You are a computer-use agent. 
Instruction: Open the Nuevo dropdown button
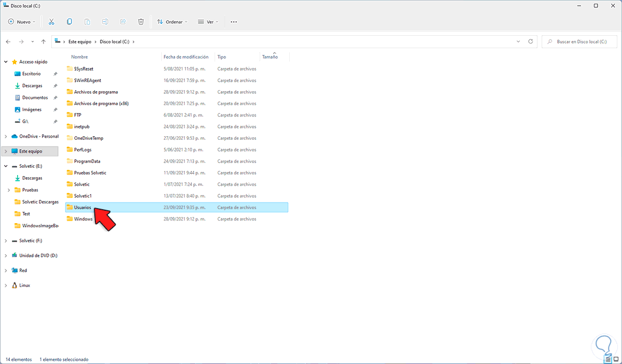pos(22,22)
